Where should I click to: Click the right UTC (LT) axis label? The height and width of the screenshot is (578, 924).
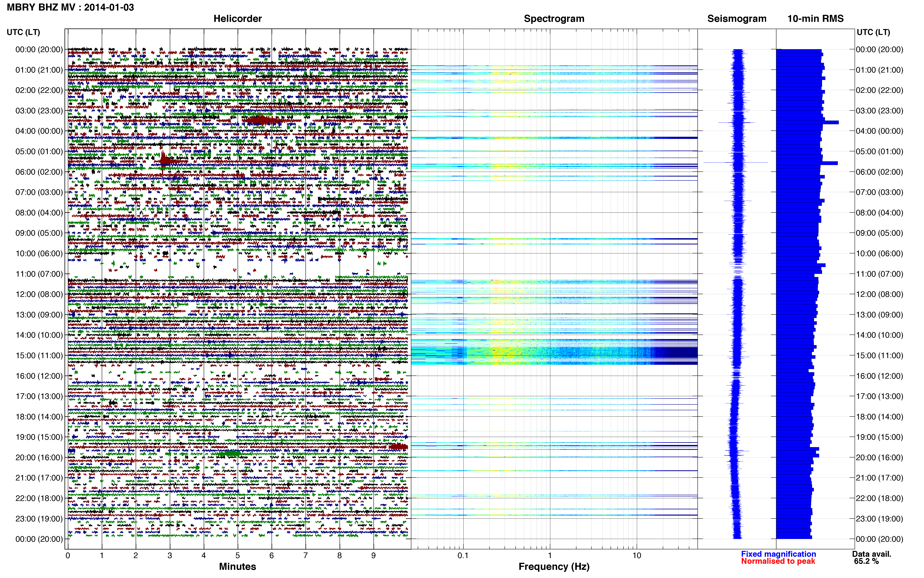pyautogui.click(x=873, y=32)
